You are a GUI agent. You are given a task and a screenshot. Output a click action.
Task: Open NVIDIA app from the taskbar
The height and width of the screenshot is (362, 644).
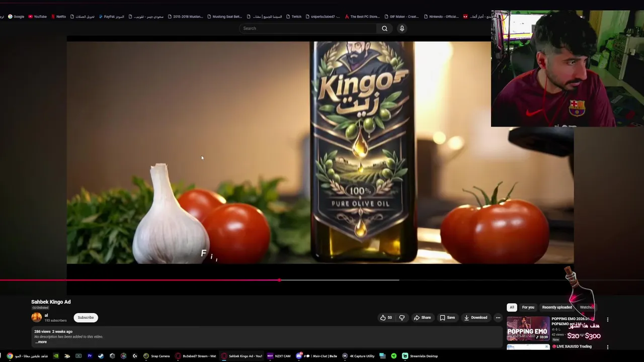[56, 356]
